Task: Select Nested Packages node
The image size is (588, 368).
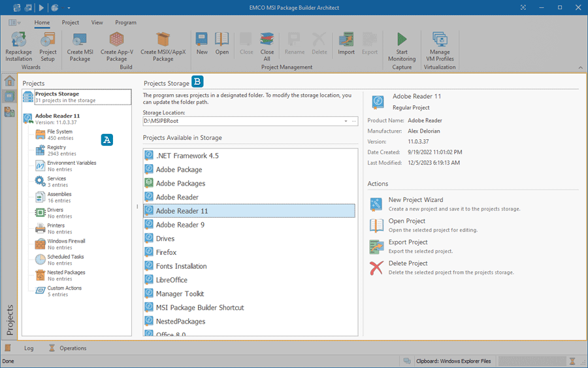Action: 60,275
